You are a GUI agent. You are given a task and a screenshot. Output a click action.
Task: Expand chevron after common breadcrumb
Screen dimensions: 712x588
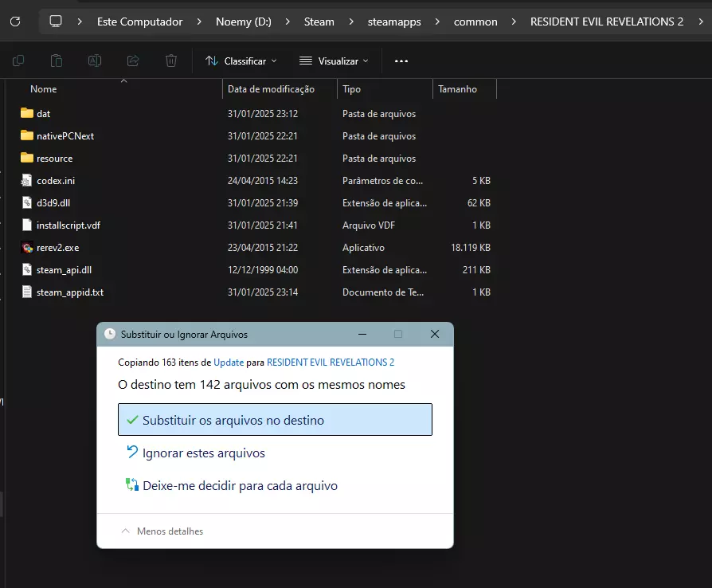pyautogui.click(x=514, y=22)
